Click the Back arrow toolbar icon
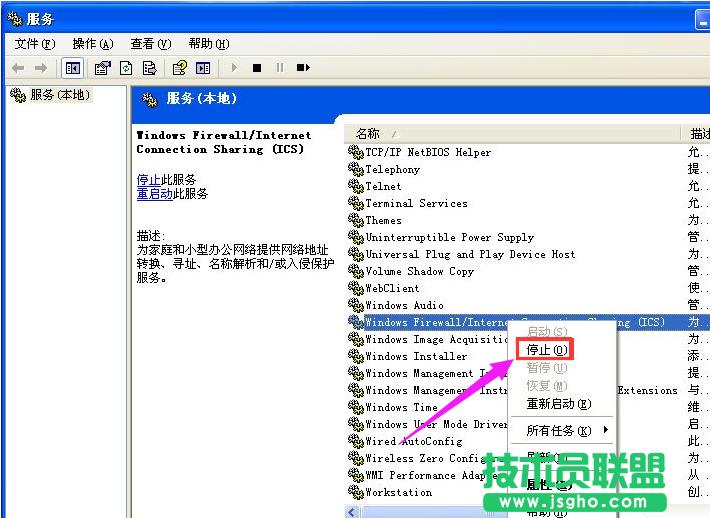The height and width of the screenshot is (518, 710). click(18, 68)
